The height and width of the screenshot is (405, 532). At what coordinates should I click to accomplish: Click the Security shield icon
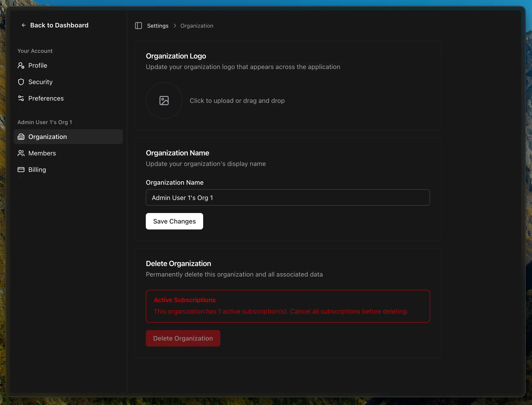click(21, 82)
